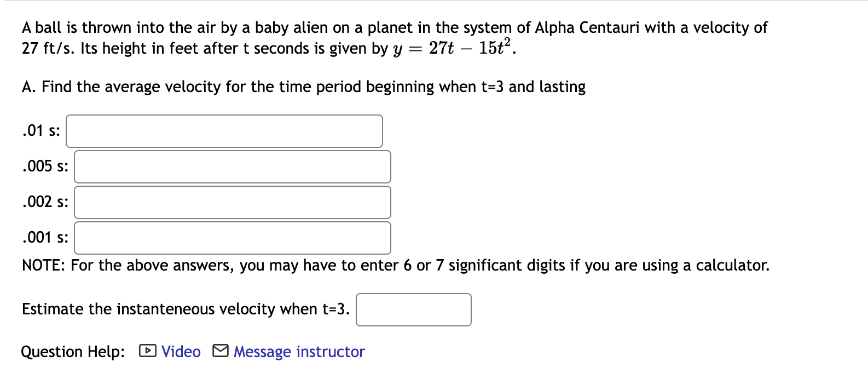This screenshot has height=379, width=868.
Task: Click the video play icon beside Video
Action: tap(147, 351)
